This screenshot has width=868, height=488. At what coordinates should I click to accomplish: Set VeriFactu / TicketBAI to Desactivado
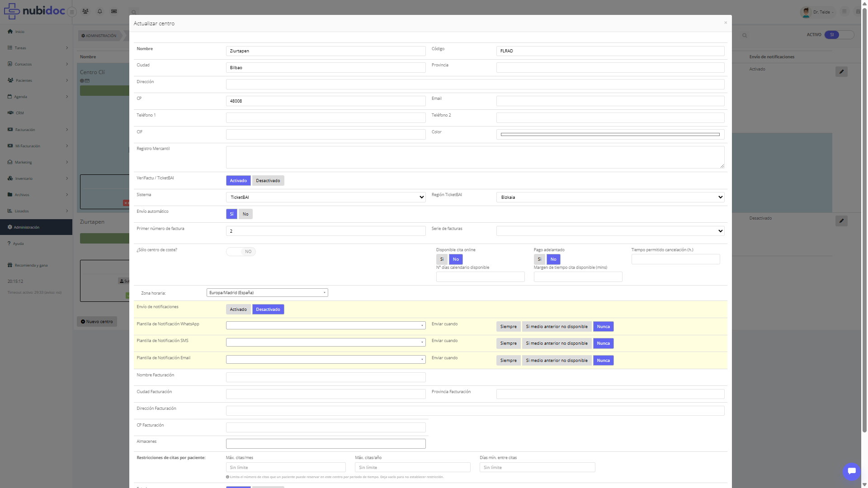(x=268, y=181)
